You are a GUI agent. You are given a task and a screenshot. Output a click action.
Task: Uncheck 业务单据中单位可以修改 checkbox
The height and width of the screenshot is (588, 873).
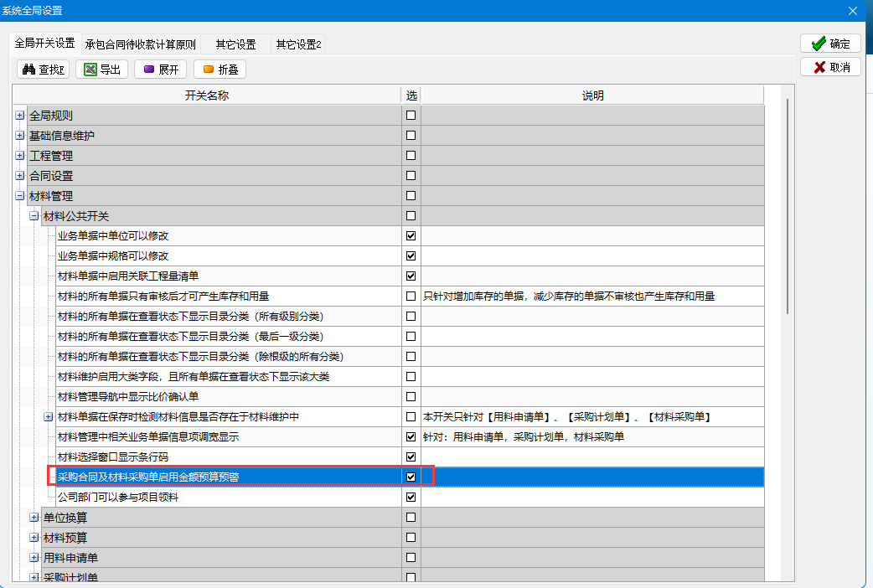tap(411, 236)
